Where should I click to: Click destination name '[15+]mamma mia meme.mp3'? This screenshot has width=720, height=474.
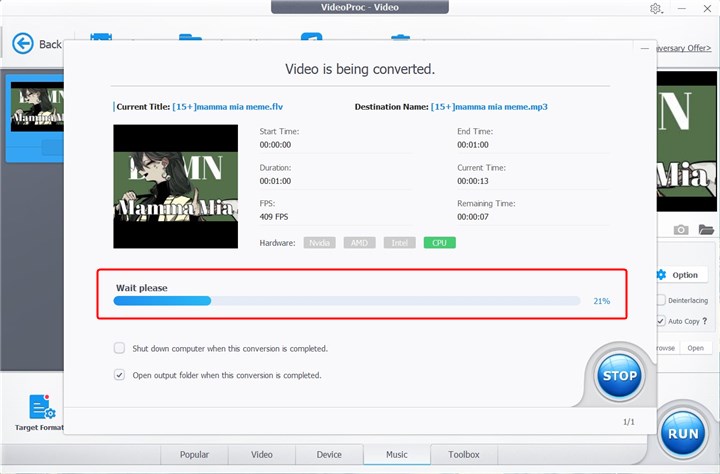click(x=489, y=107)
